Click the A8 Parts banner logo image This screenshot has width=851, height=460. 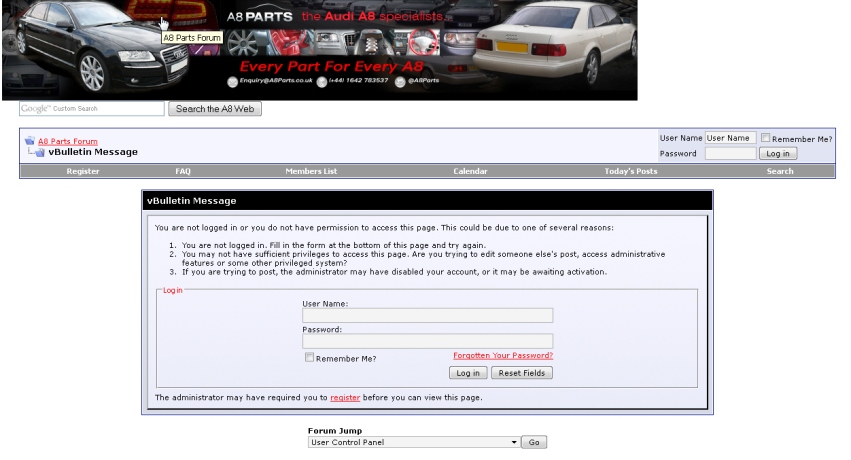coord(318,50)
